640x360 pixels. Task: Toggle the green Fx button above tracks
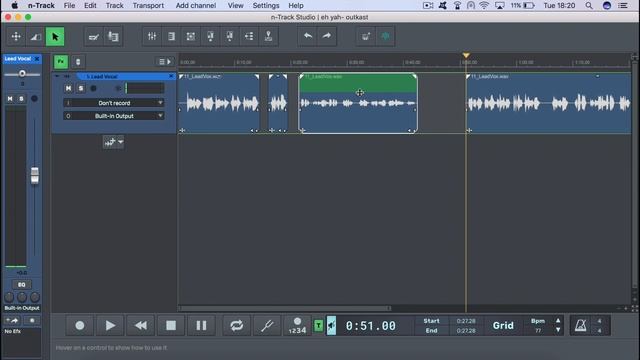61,62
